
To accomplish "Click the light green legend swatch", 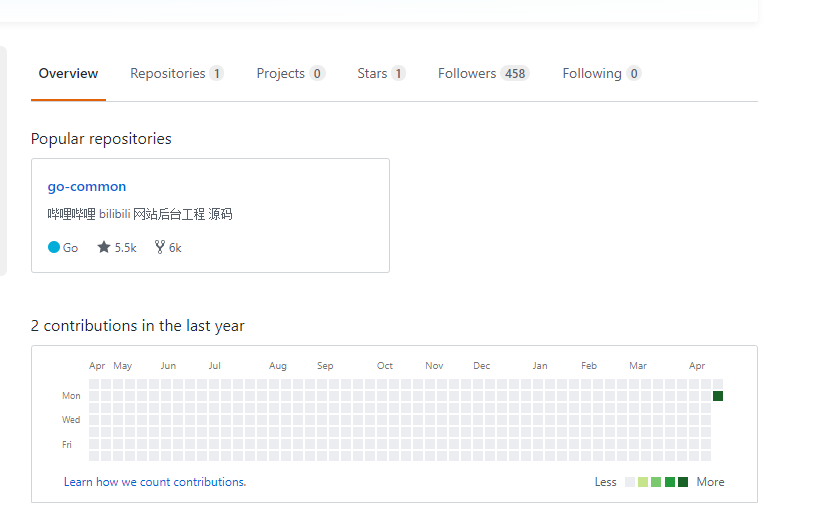I will pos(643,482).
